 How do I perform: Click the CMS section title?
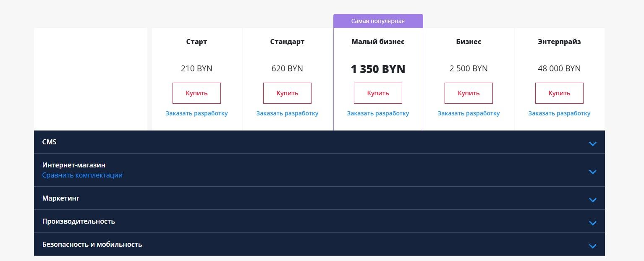tap(49, 142)
